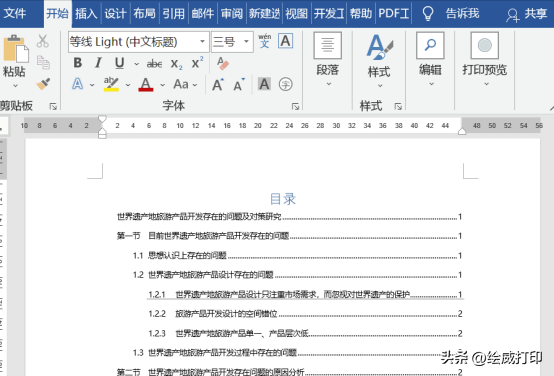Expand the 段落 paragraph group
The image size is (554, 376).
[x=328, y=59]
